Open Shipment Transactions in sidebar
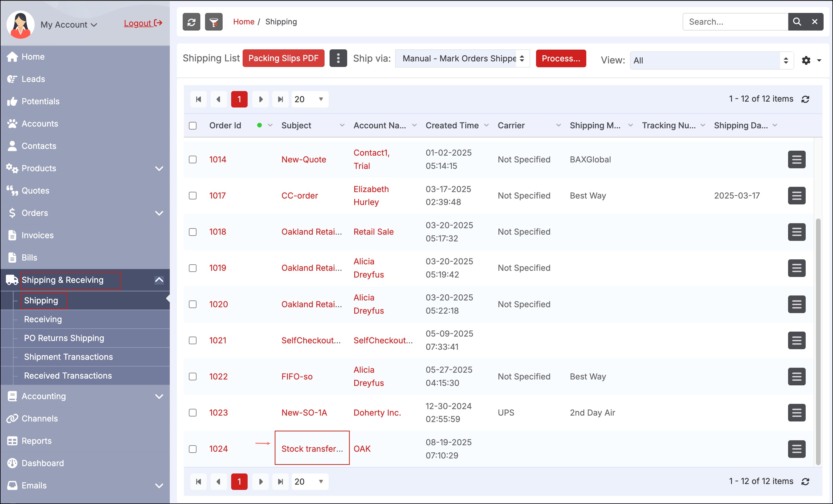833x504 pixels. [x=68, y=357]
